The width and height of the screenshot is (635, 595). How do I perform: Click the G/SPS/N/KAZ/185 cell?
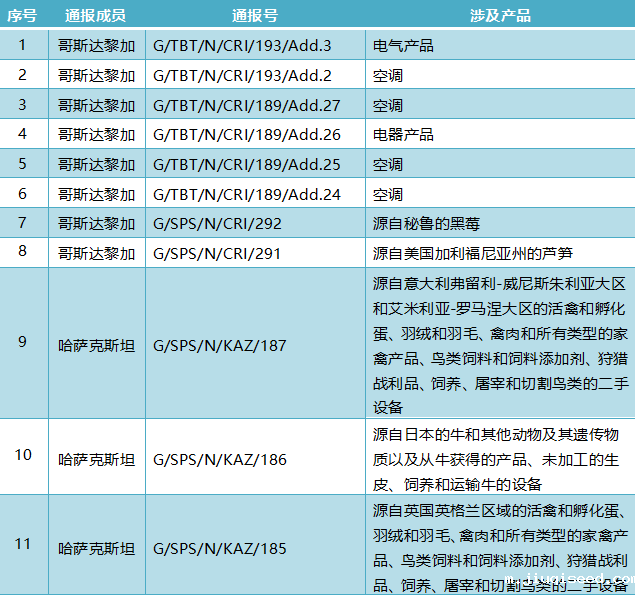point(219,548)
